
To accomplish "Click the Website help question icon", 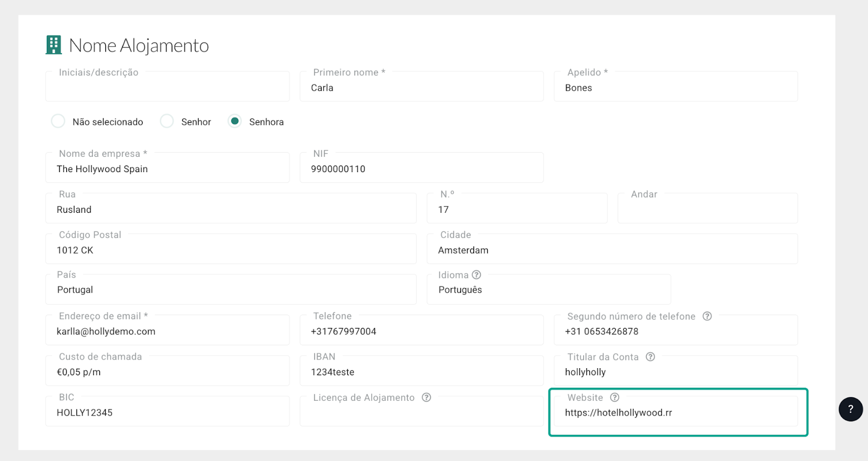I will coord(615,397).
